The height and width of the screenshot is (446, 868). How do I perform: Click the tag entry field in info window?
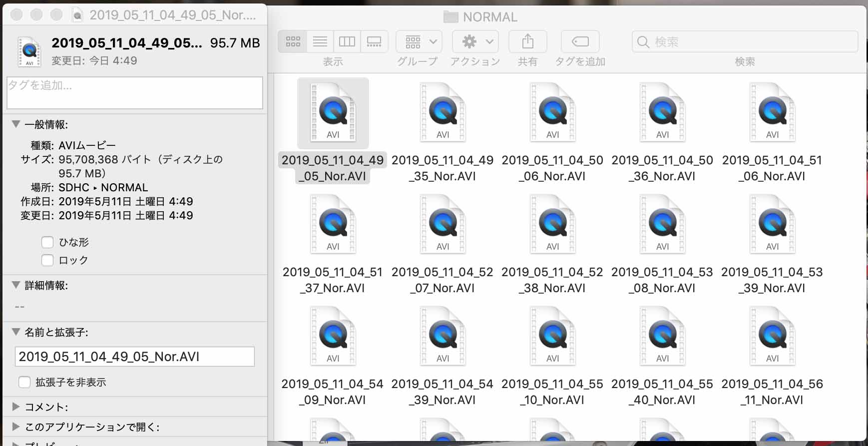(x=135, y=93)
